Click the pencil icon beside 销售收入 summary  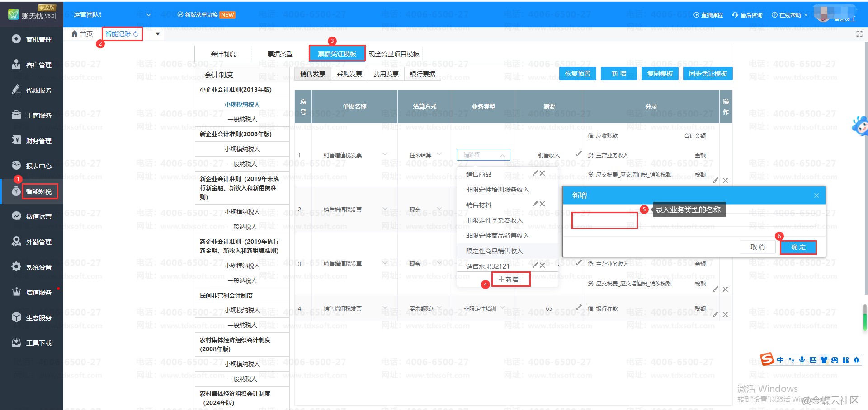pos(579,154)
